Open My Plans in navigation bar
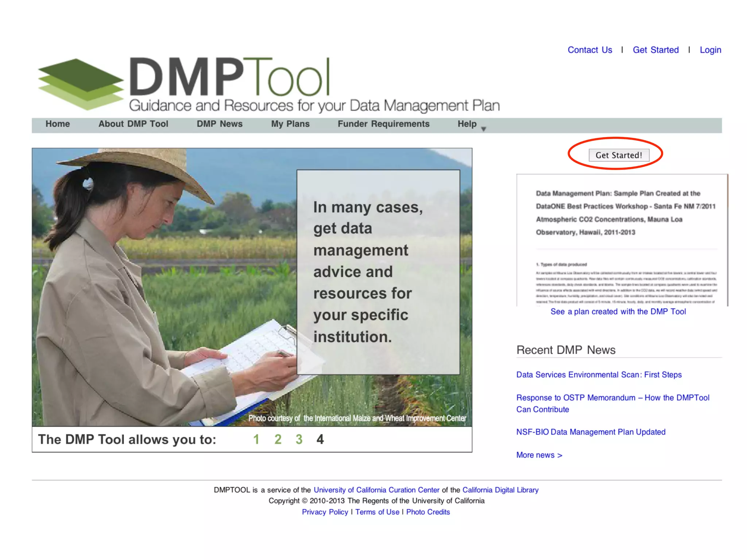 [290, 124]
